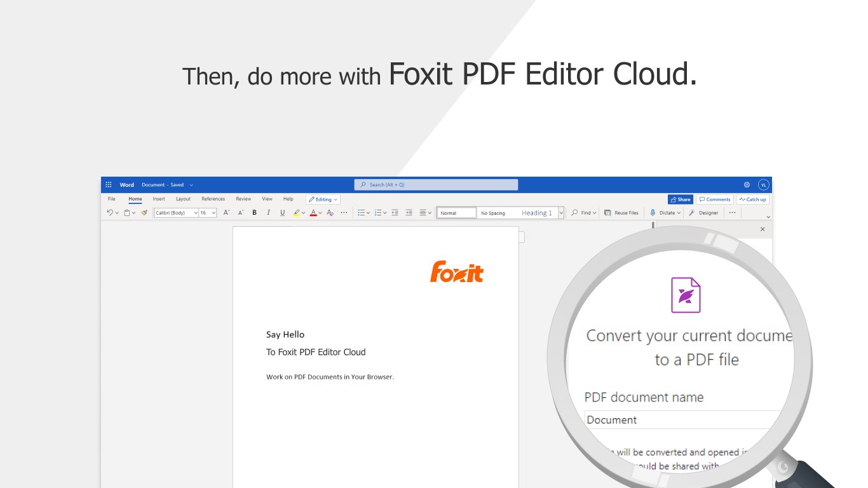Click the paragraph alignment icon
This screenshot has height=488, width=868.
423,213
